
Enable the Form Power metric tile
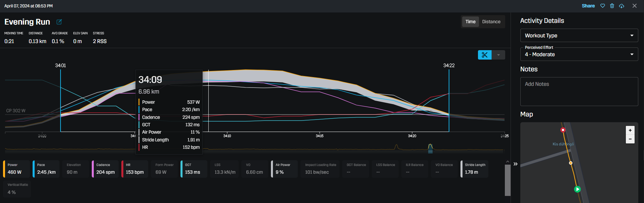[x=164, y=169]
